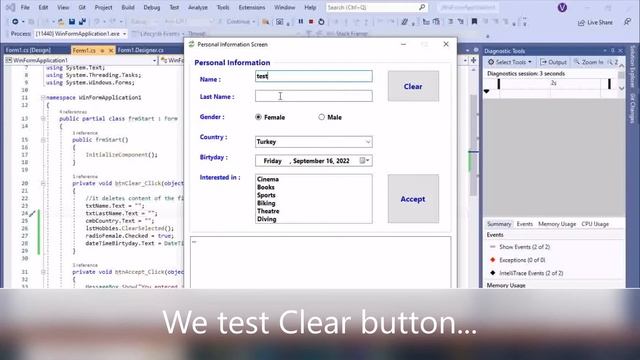
Task: Click the Clear button in form
Action: click(x=413, y=86)
